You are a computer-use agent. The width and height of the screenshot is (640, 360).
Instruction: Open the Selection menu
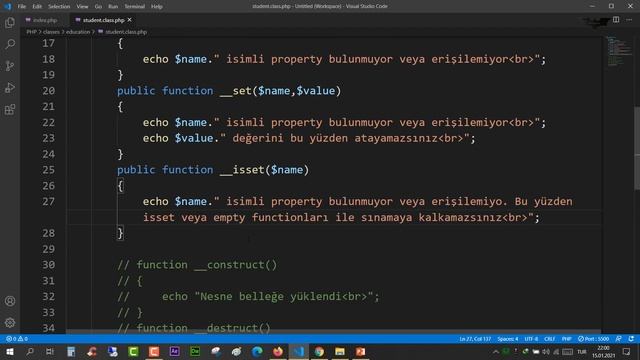pyautogui.click(x=59, y=6)
